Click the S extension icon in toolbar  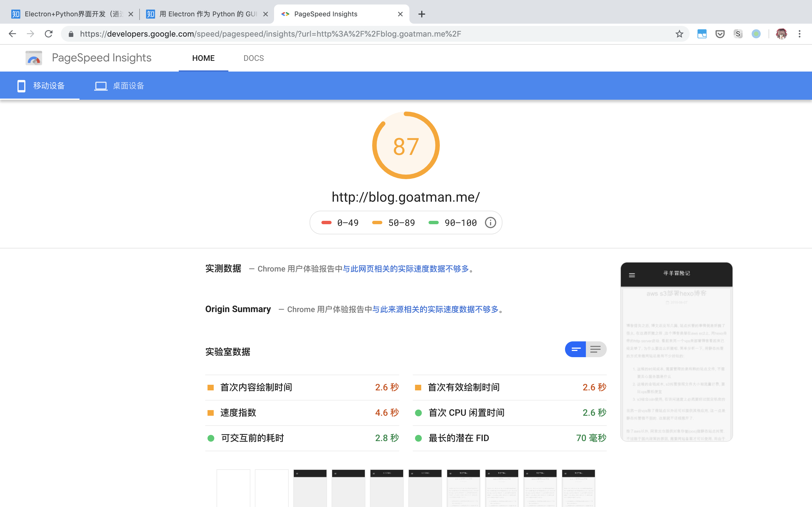pos(738,34)
